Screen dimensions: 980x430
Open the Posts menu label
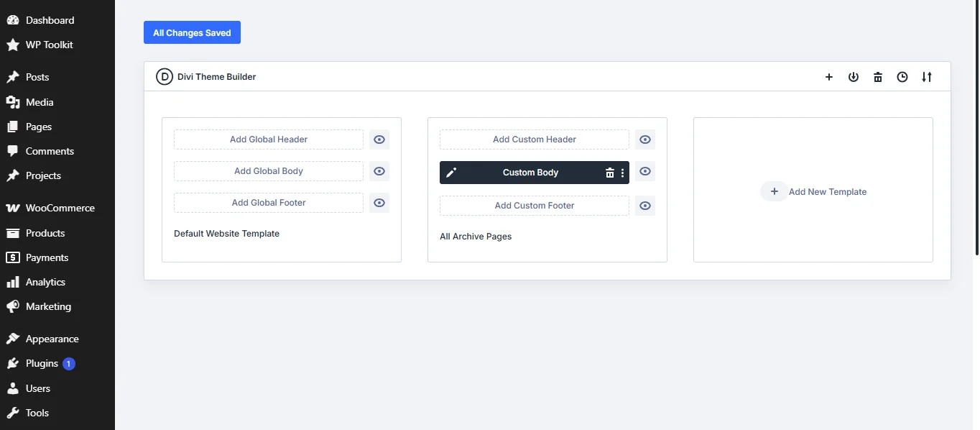pos(37,77)
